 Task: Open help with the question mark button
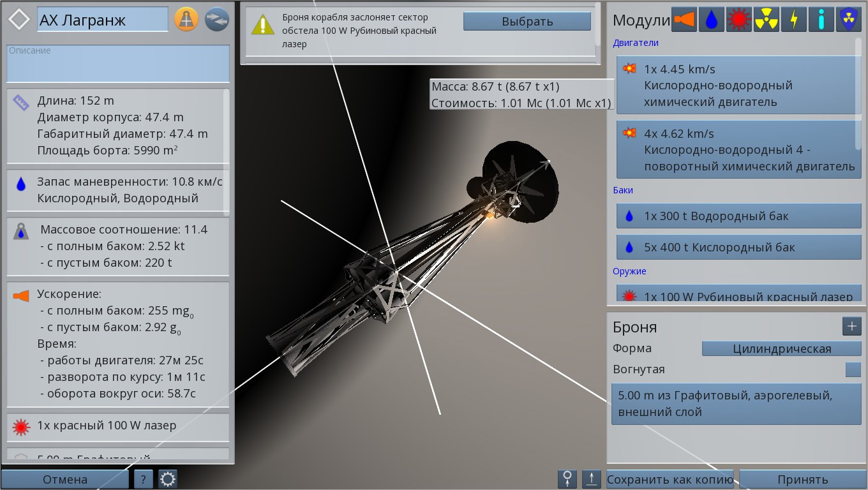tap(144, 479)
